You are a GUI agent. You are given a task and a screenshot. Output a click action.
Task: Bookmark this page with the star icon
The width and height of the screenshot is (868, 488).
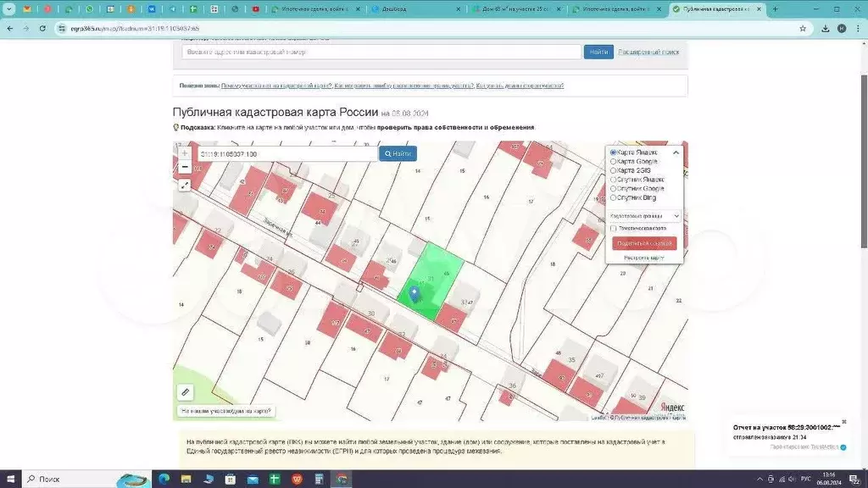[x=803, y=28]
